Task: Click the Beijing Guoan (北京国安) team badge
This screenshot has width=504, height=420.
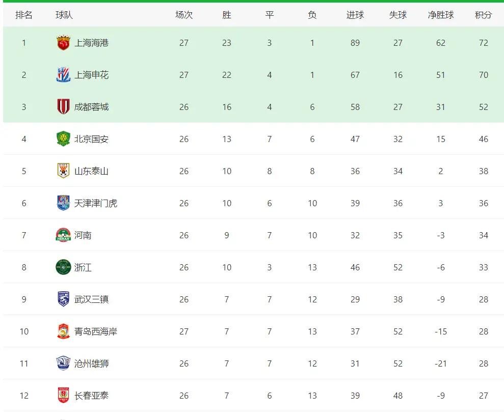Action: [63, 139]
